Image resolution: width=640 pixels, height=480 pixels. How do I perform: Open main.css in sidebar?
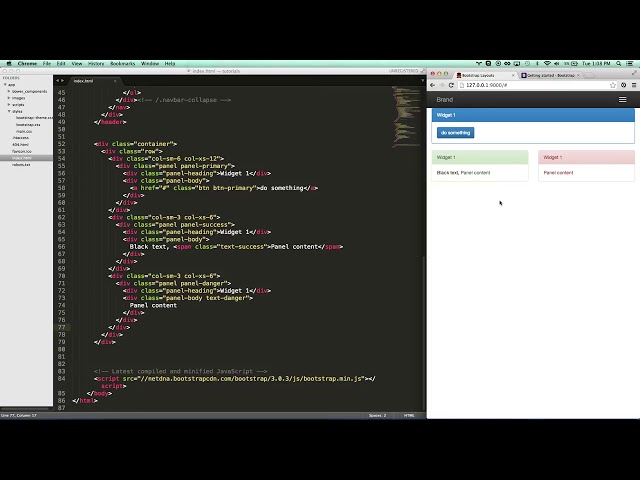point(24,131)
